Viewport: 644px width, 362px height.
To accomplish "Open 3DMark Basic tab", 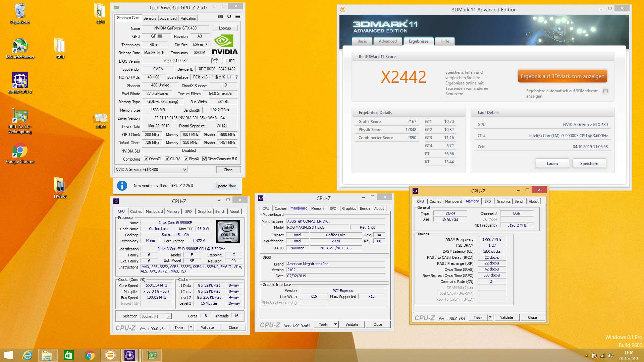I will pyautogui.click(x=362, y=41).
